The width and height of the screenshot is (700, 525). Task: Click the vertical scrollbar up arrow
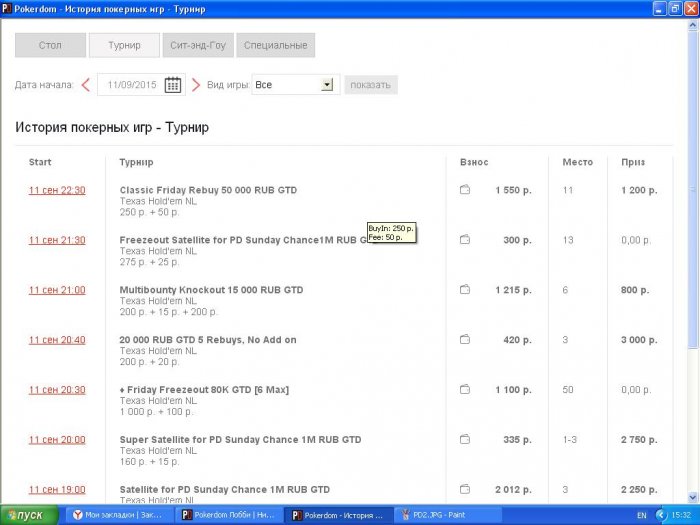[692, 25]
